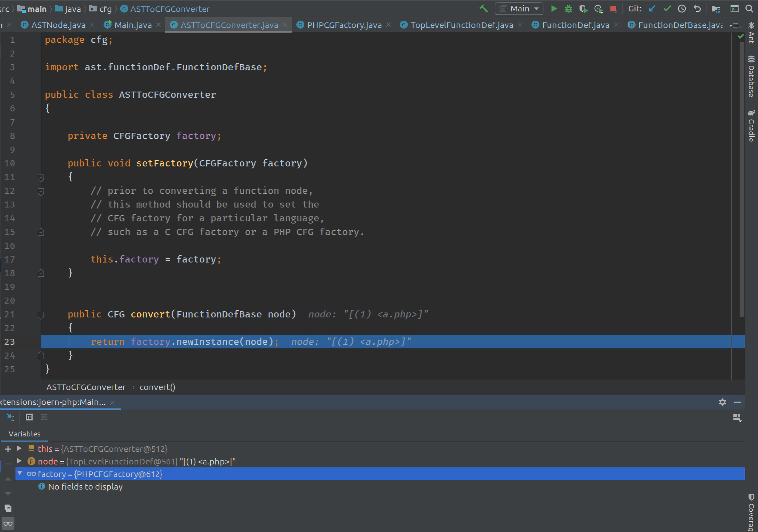Viewport: 758px width, 532px height.
Task: Start debugging with the bug icon
Action: [568, 9]
